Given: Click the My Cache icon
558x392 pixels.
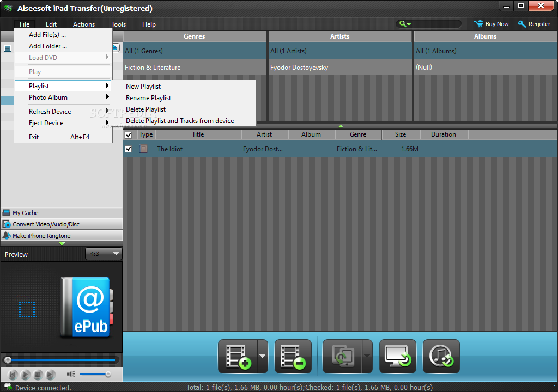Looking at the screenshot, I should [x=7, y=213].
